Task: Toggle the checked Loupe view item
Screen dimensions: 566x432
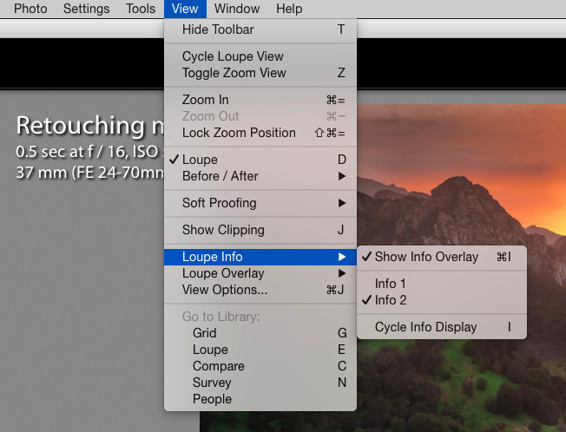Action: click(x=260, y=160)
